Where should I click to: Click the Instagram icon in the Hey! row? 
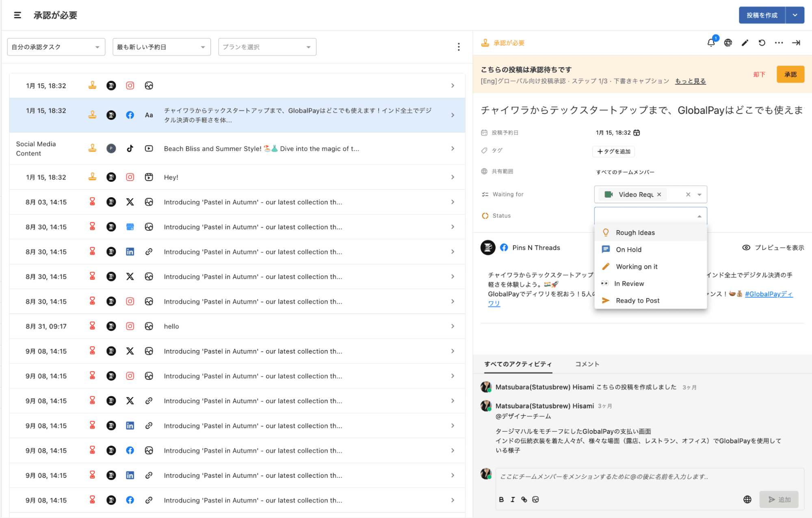(x=130, y=177)
